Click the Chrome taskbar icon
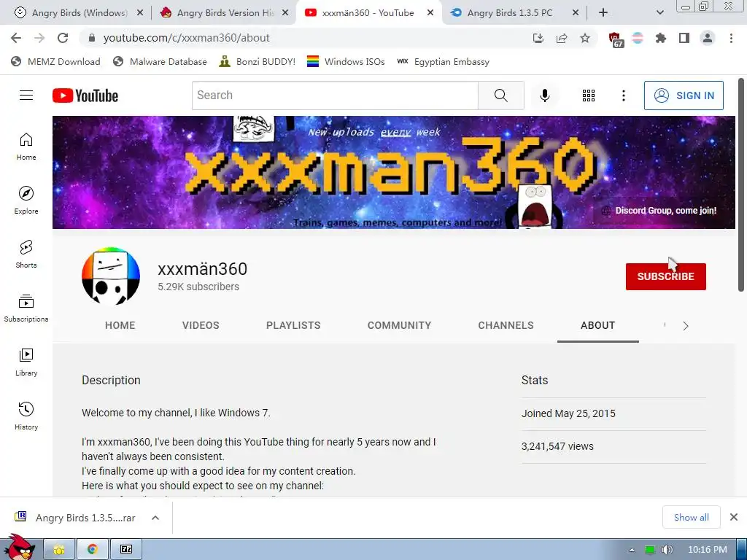 (x=93, y=550)
